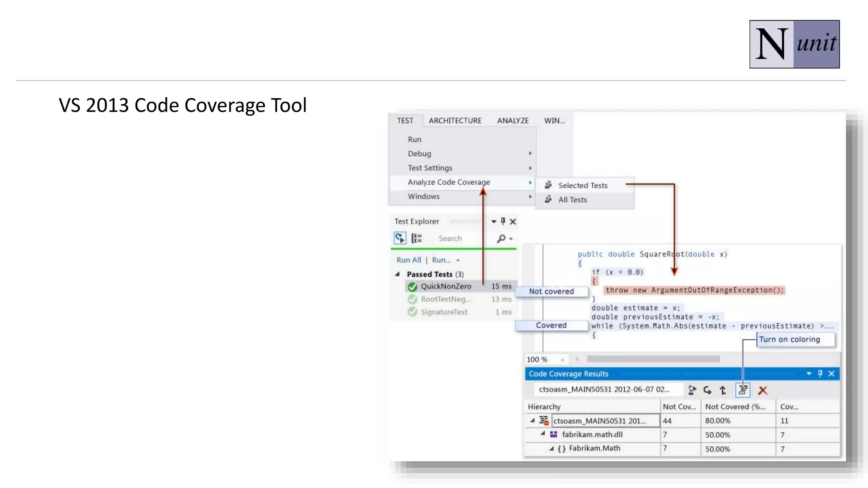Open the search filter dropdown arrow

511,239
